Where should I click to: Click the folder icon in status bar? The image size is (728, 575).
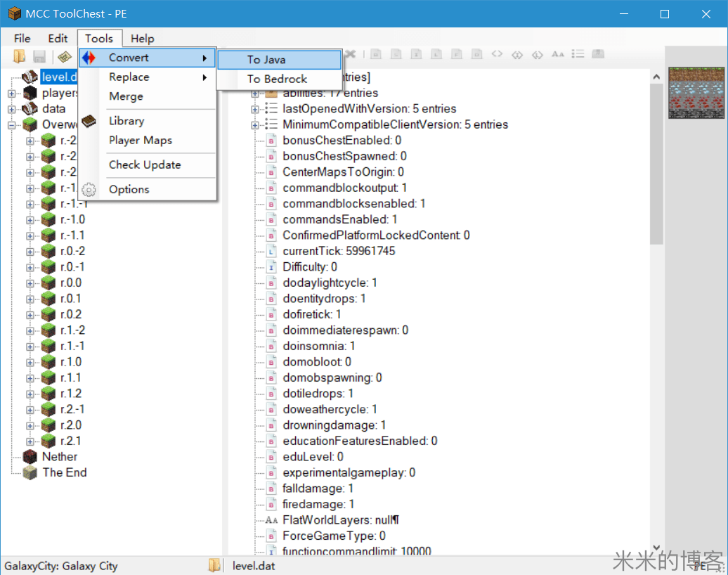pyautogui.click(x=214, y=565)
